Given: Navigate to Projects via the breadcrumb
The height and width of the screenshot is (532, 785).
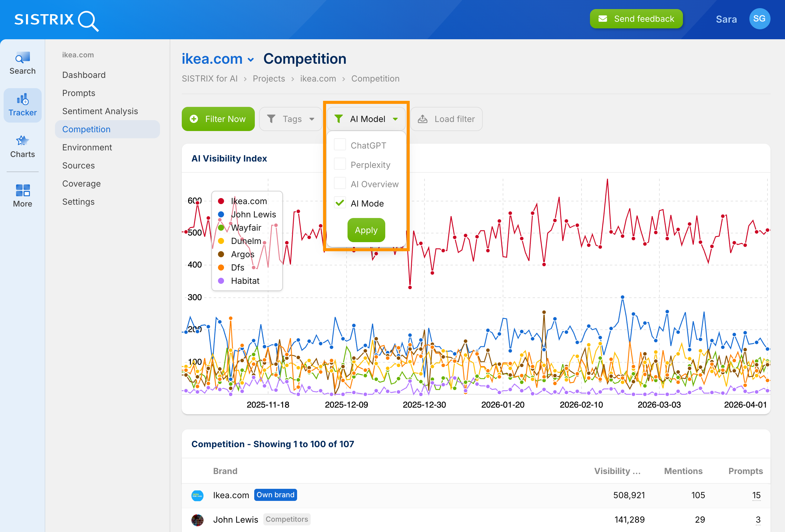Looking at the screenshot, I should 268,79.
